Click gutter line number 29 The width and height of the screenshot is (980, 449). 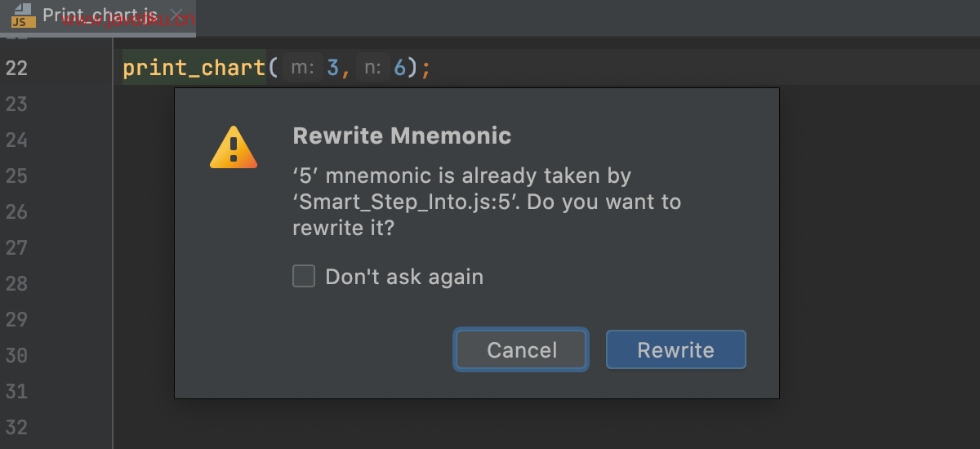click(16, 320)
